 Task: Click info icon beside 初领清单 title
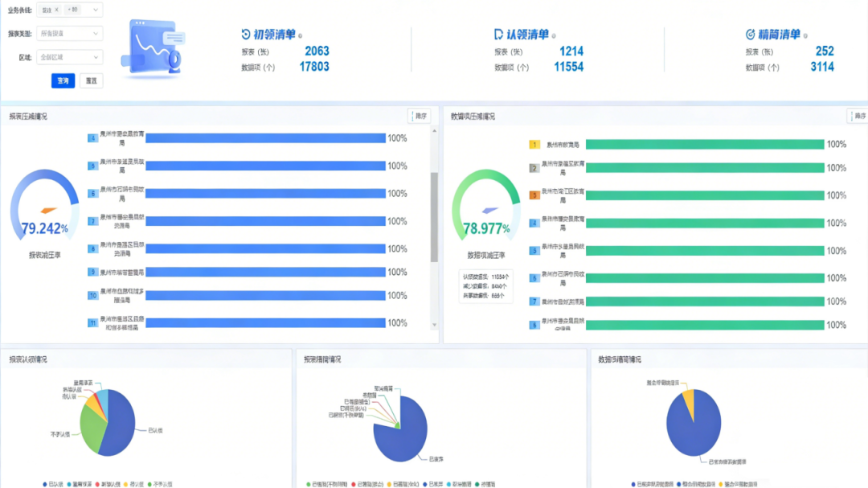(x=300, y=35)
